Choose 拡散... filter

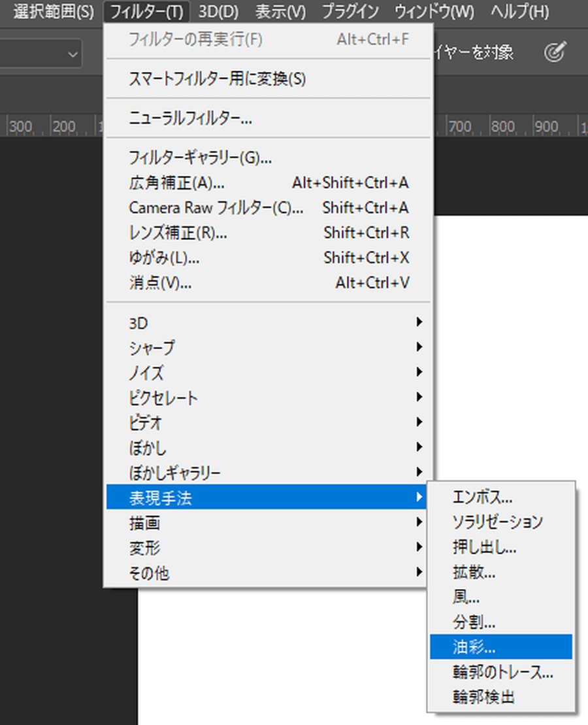501,573
